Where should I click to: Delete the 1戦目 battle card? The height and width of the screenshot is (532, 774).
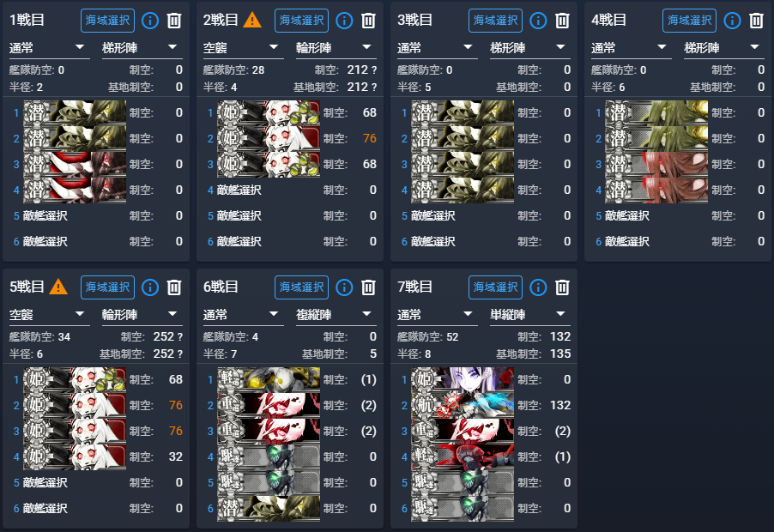(173, 21)
